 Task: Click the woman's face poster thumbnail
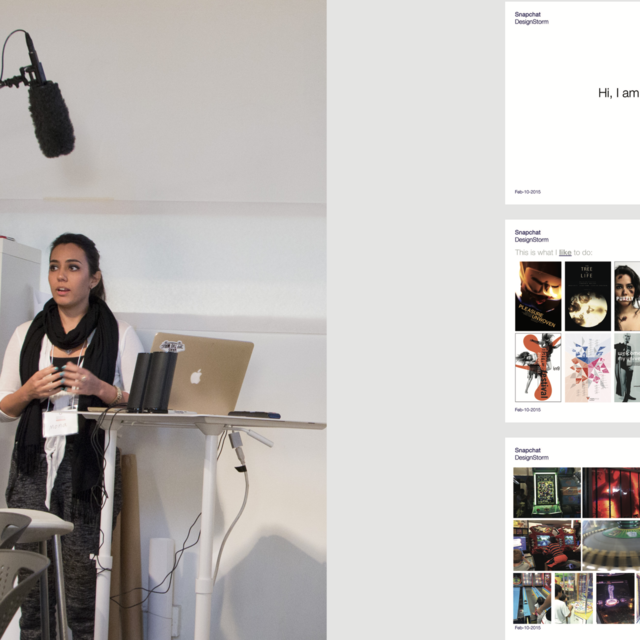click(627, 296)
